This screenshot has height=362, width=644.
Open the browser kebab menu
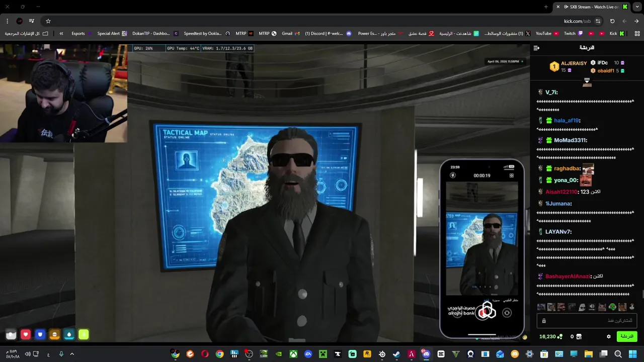pos(7,21)
